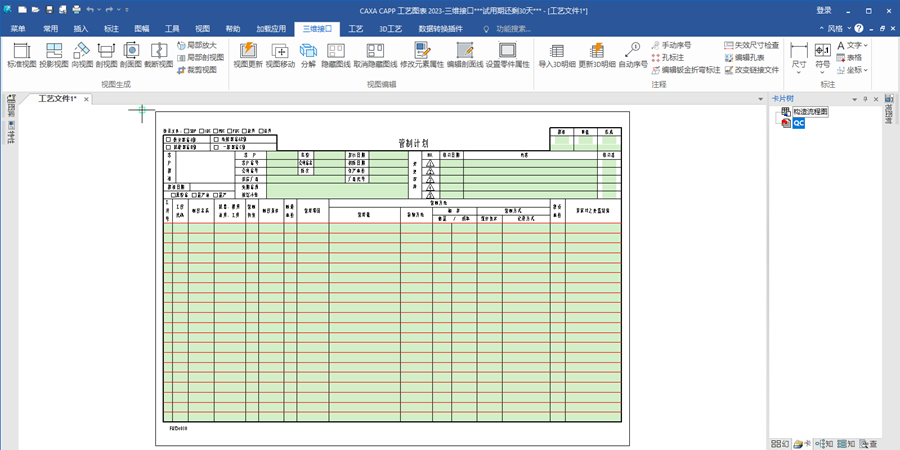Close the 工艺文件1 document tab
The height and width of the screenshot is (450, 900).
tap(86, 99)
